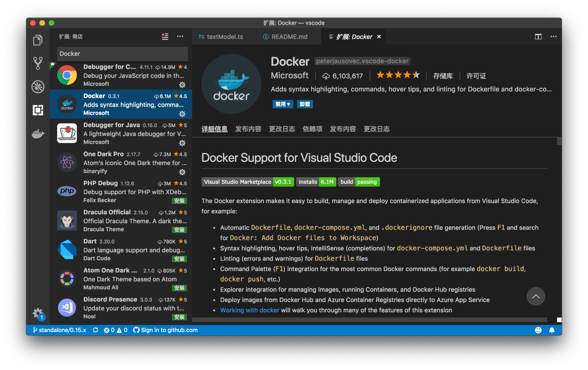Click the clear extensions search results icon
The height and width of the screenshot is (370, 588).
[x=165, y=36]
